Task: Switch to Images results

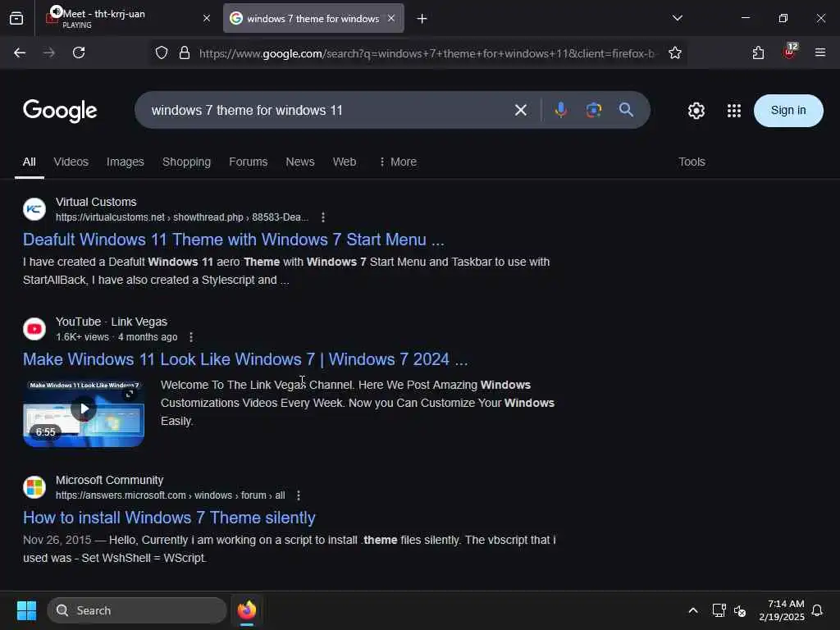Action: (126, 162)
